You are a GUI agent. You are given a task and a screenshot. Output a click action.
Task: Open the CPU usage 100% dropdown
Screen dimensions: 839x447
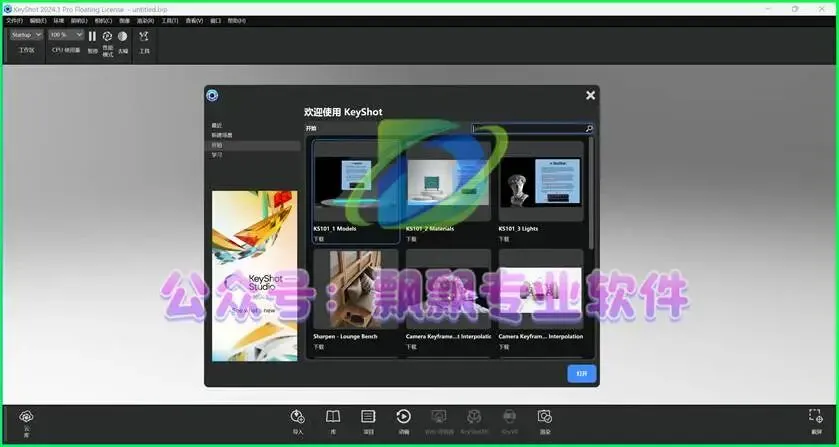pos(66,35)
